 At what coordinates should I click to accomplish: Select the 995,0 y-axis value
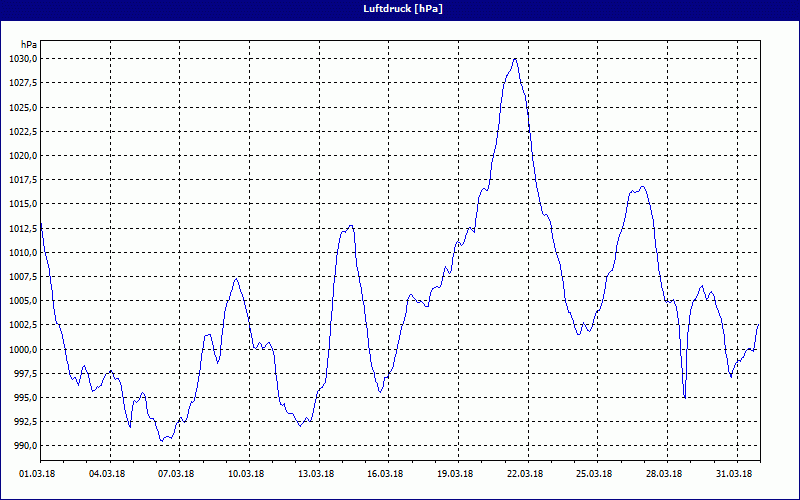(25, 397)
